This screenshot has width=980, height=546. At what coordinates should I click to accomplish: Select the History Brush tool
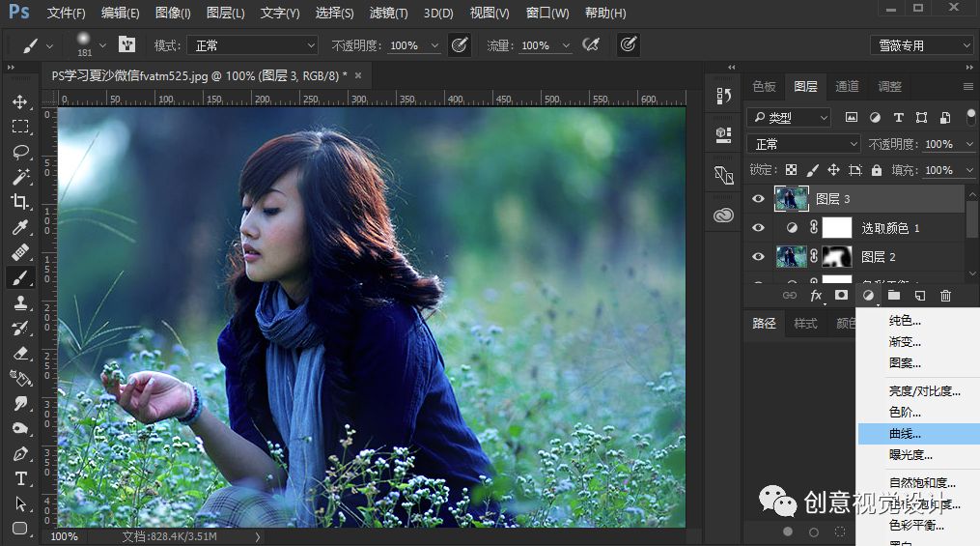(x=20, y=328)
